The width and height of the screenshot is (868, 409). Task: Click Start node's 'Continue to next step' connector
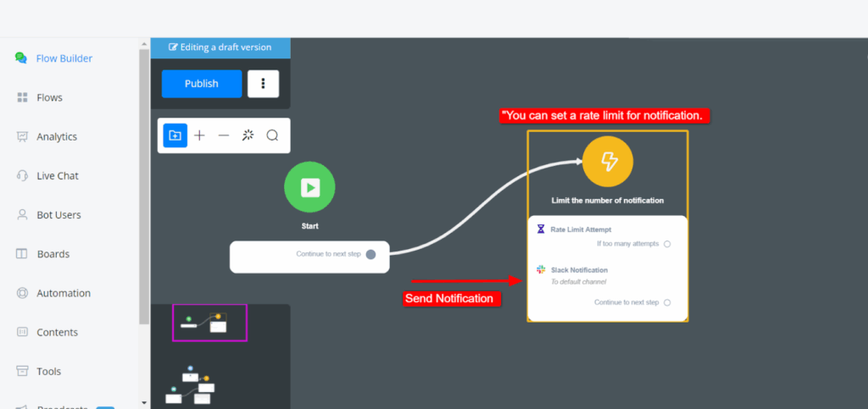[x=370, y=254]
